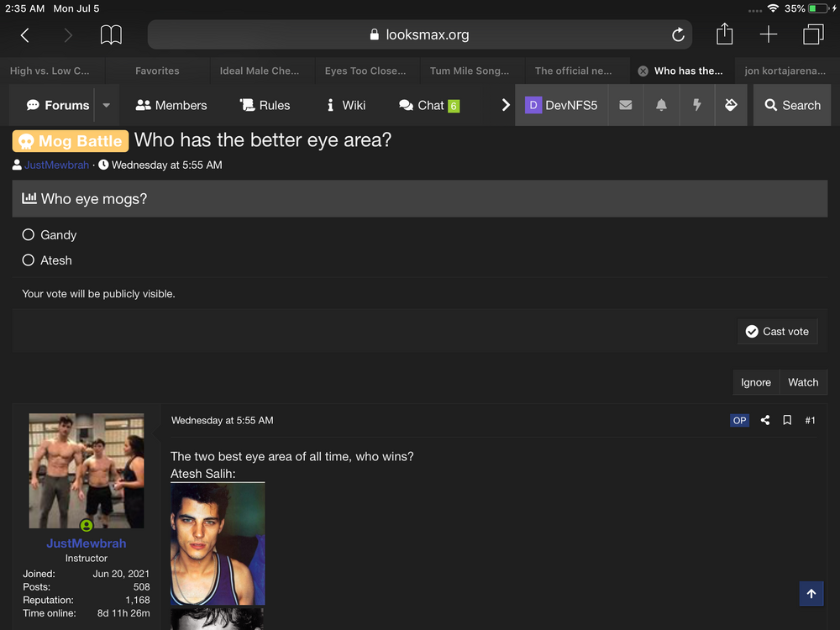840x630 pixels.
Task: Select the Atesh poll option
Action: (29, 260)
